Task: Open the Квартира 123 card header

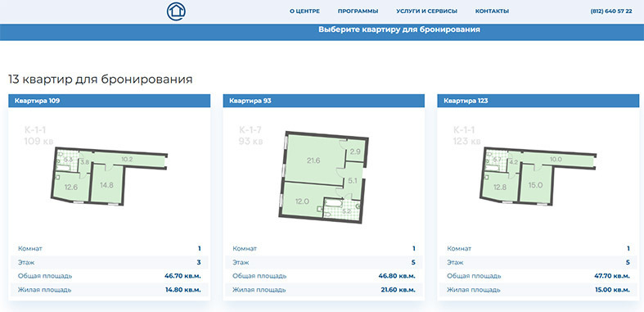Action: pos(538,101)
